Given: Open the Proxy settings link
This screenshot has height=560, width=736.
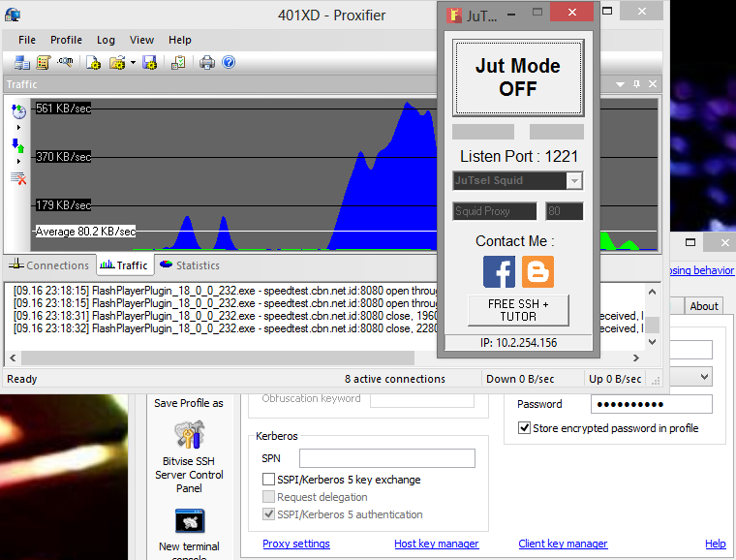Looking at the screenshot, I should pyautogui.click(x=296, y=544).
